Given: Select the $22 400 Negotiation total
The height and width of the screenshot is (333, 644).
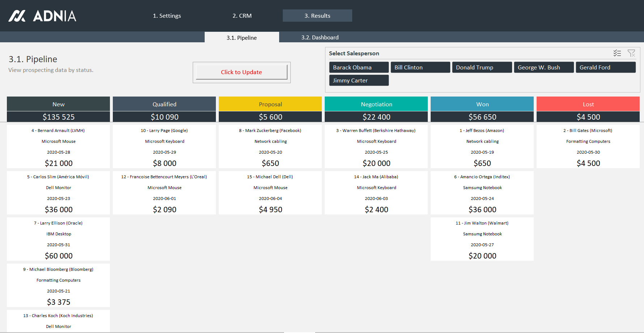Looking at the screenshot, I should pyautogui.click(x=376, y=117).
